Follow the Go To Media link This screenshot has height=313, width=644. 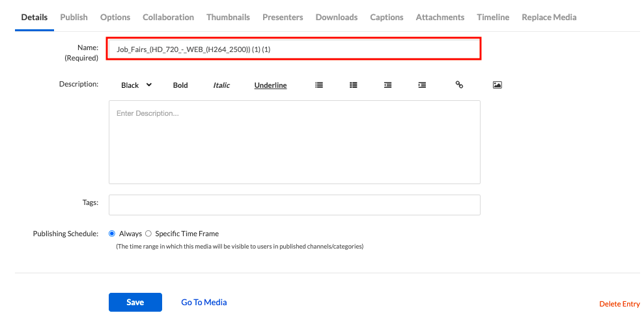204,303
